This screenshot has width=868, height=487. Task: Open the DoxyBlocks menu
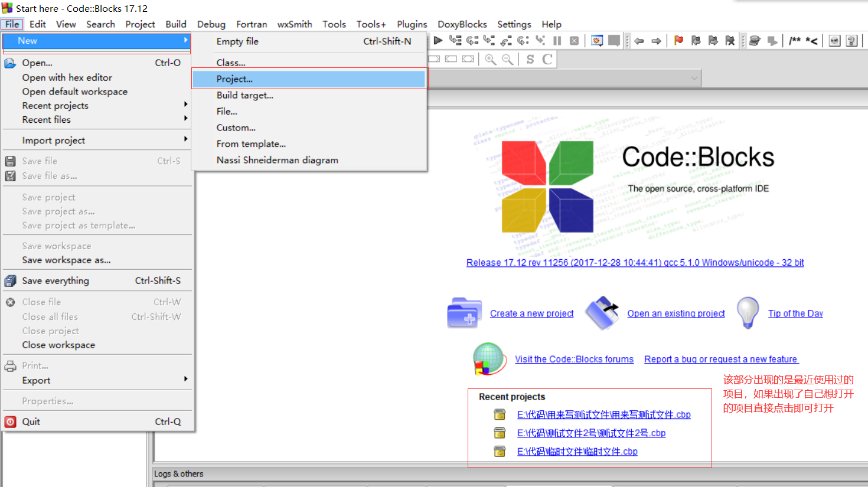462,24
